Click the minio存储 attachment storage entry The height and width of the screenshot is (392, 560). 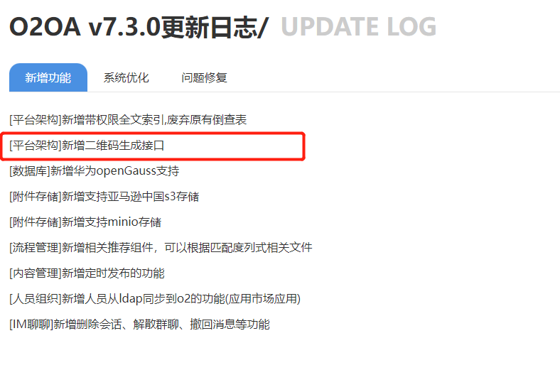pos(85,222)
